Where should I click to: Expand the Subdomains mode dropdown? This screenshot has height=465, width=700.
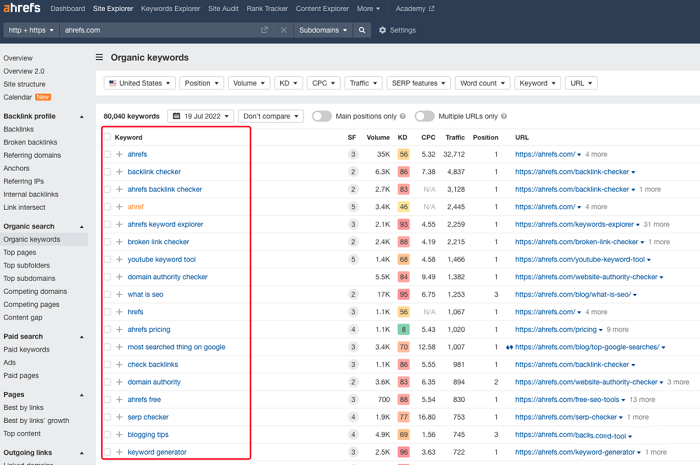point(322,30)
